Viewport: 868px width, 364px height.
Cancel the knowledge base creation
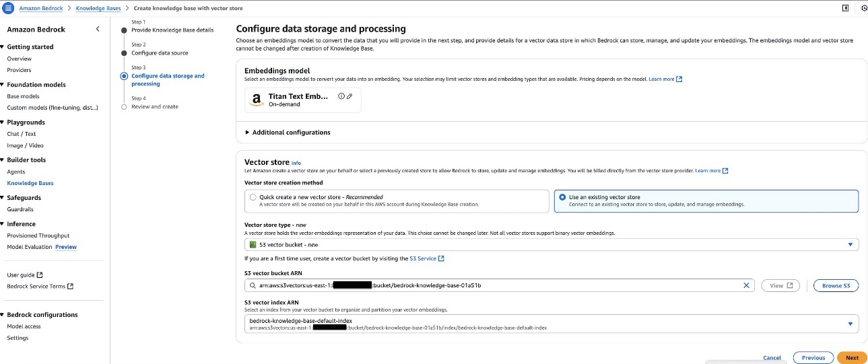click(x=772, y=357)
